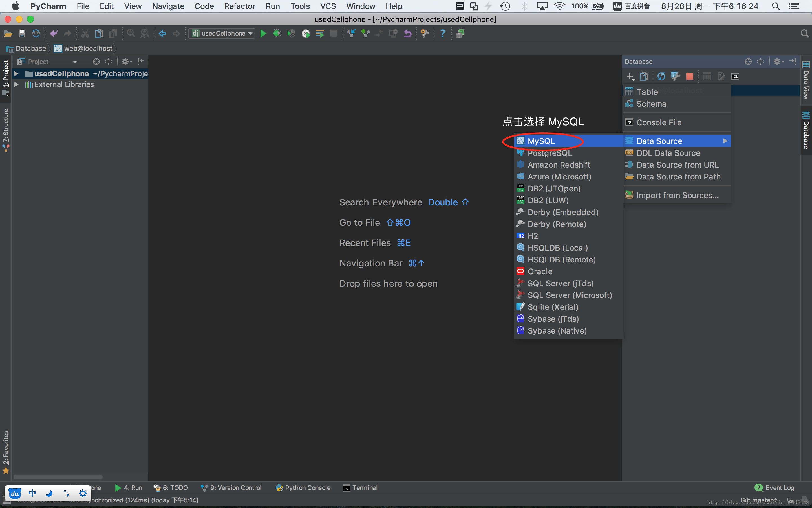This screenshot has height=508, width=812.
Task: Click the Project panel horizontal scrollbar
Action: click(x=58, y=477)
